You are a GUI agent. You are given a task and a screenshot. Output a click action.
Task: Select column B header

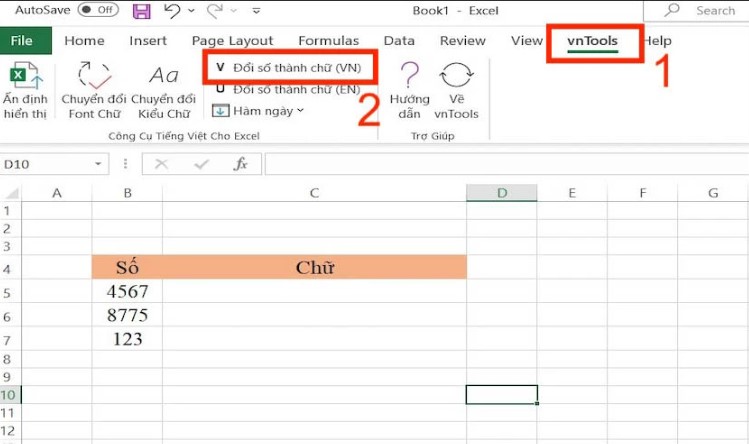127,193
